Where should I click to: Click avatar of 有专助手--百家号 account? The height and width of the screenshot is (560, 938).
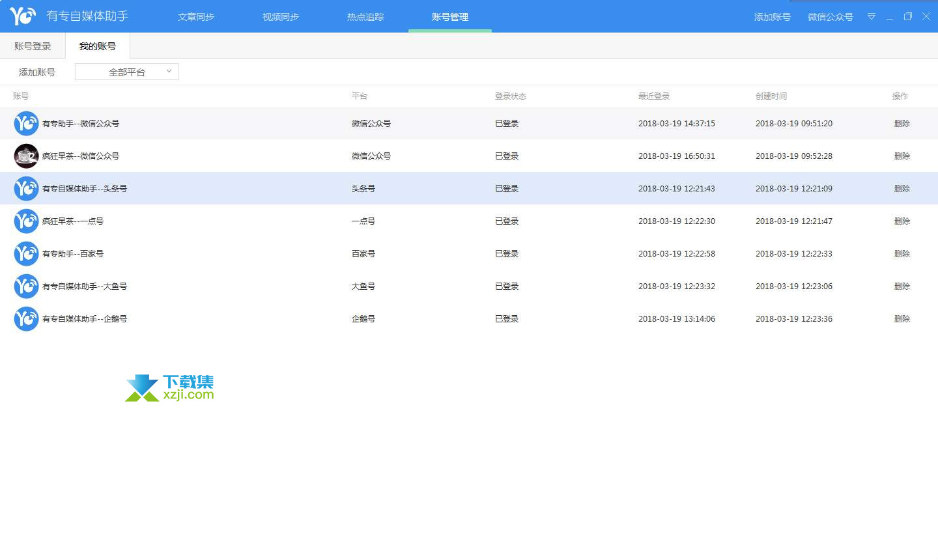(x=26, y=254)
